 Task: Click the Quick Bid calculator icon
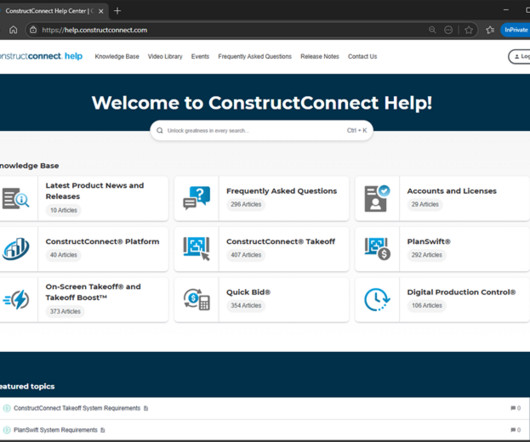tap(197, 299)
